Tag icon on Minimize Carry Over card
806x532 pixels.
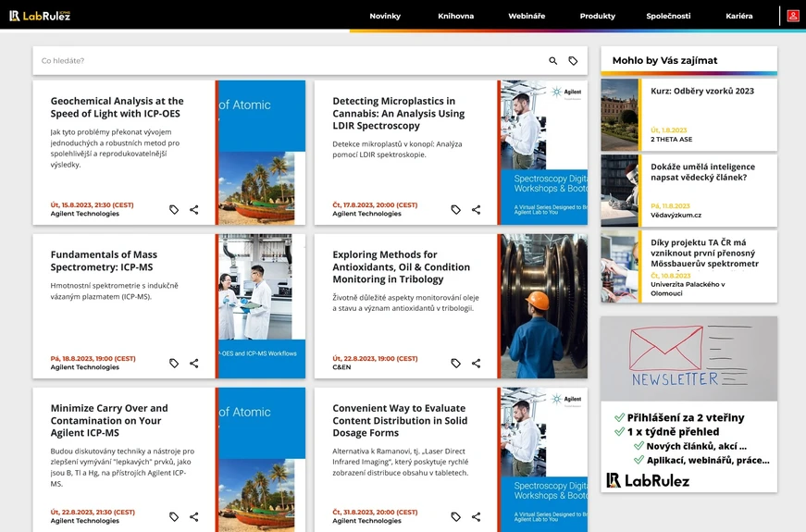(x=174, y=516)
